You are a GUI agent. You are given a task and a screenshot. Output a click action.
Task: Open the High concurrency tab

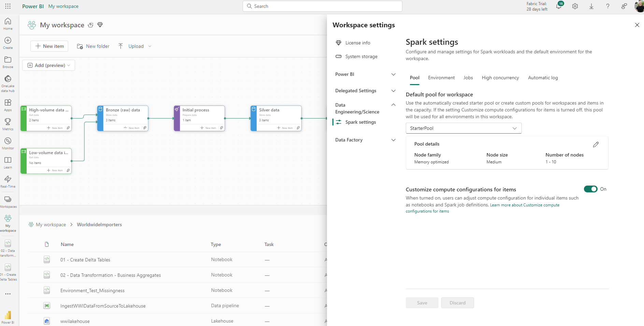[x=500, y=78]
